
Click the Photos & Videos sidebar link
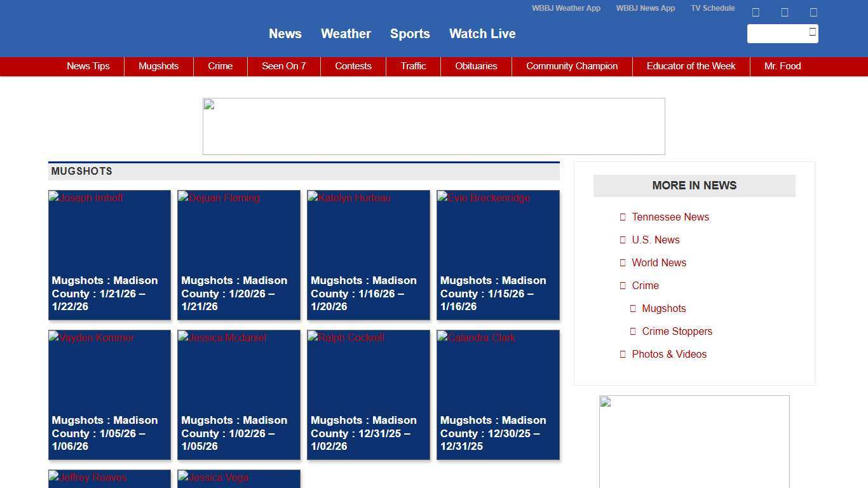(x=668, y=354)
